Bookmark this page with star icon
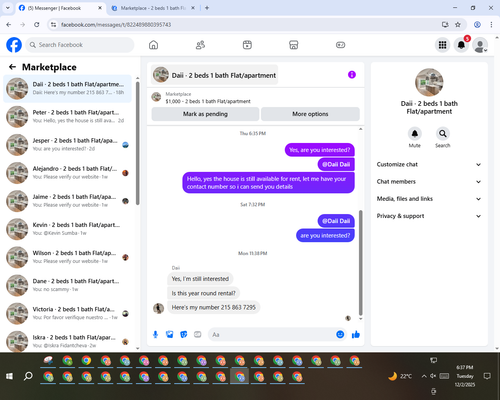This screenshot has height=400, width=500. [x=458, y=25]
